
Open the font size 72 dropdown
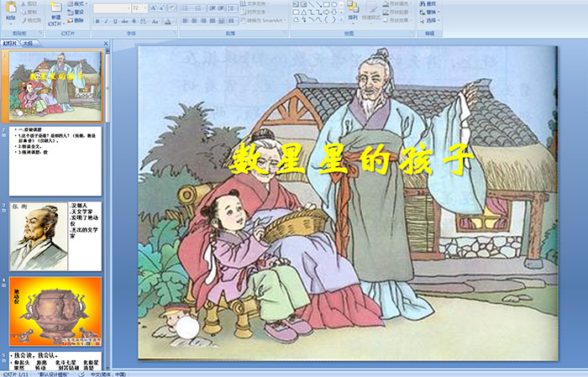coord(139,8)
